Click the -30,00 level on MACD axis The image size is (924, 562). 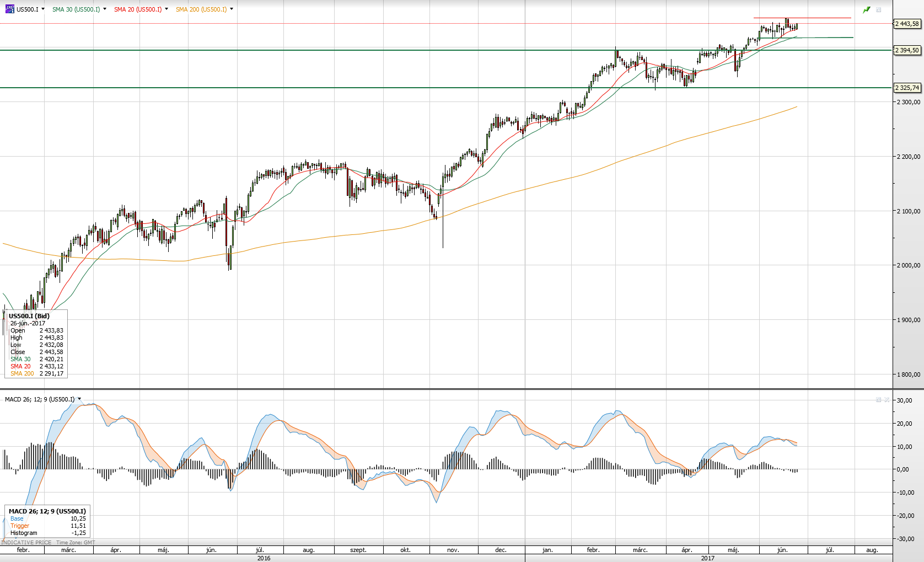[905, 539]
